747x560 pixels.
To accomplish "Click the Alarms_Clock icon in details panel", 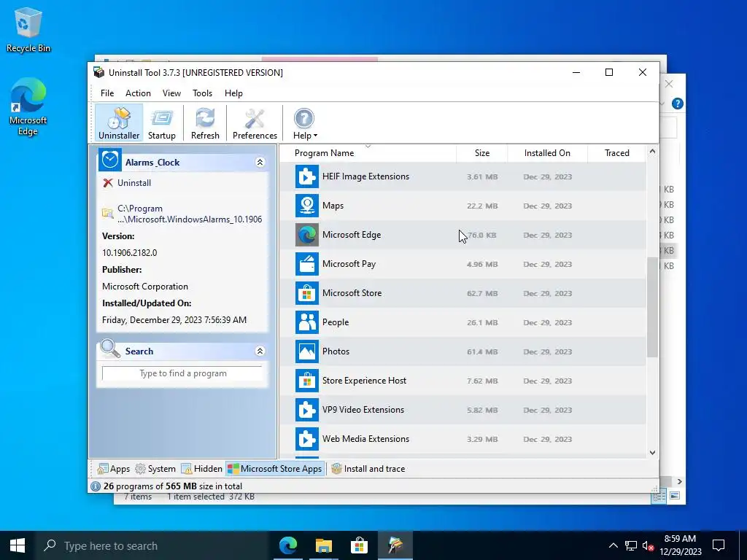I will (x=110, y=160).
